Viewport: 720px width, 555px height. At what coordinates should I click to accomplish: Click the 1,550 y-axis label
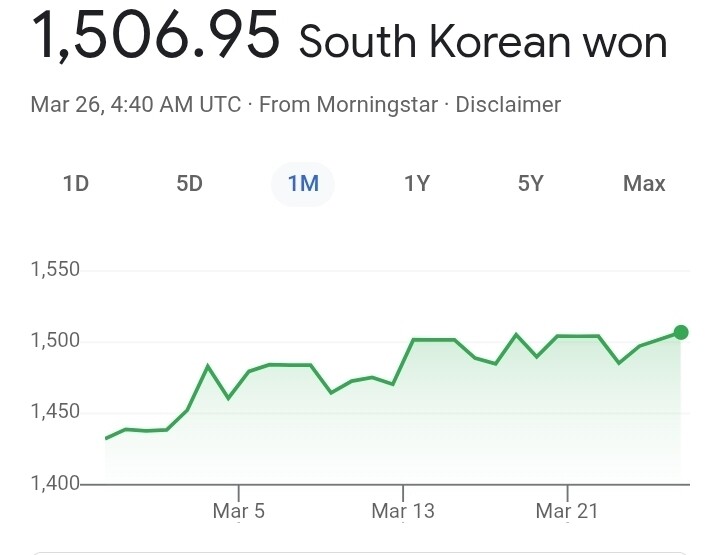coord(55,269)
